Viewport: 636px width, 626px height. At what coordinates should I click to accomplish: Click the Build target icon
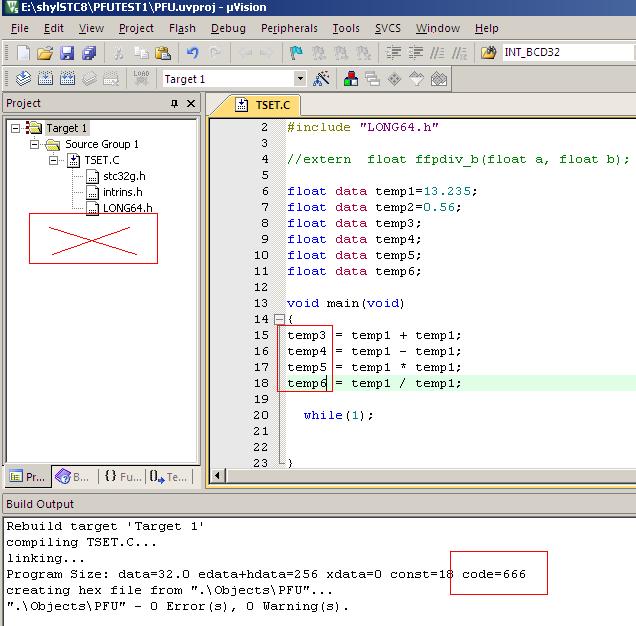[45, 78]
